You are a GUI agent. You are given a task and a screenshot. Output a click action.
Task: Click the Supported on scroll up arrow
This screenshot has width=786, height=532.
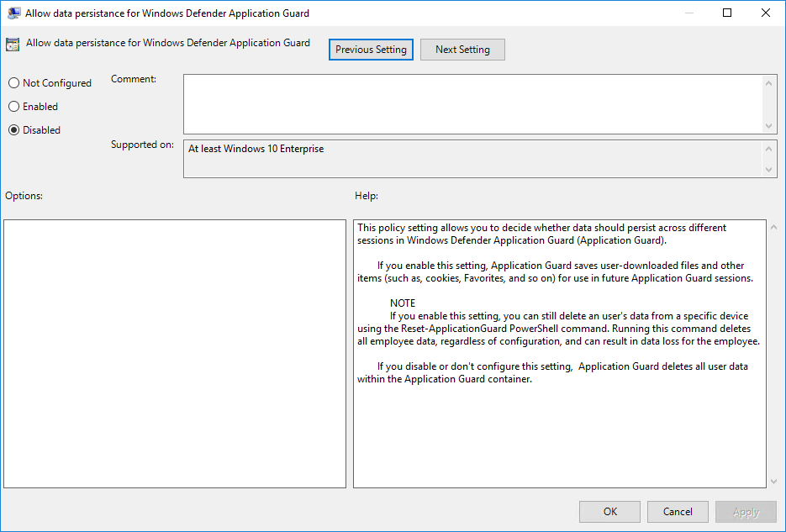[769, 149]
